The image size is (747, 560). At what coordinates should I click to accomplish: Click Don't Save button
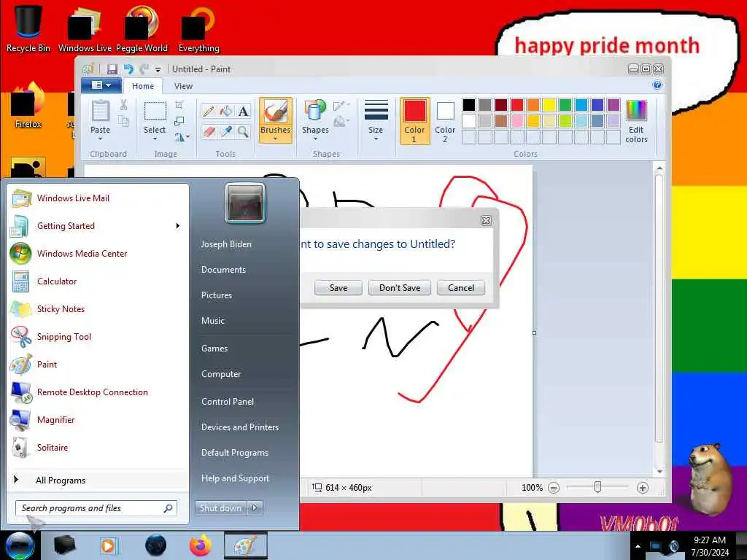(400, 287)
